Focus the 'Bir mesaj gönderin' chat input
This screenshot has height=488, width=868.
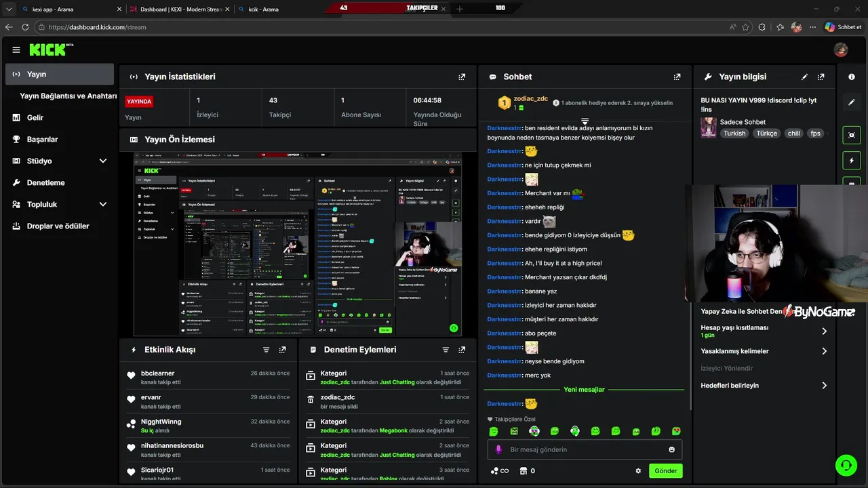(x=585, y=449)
